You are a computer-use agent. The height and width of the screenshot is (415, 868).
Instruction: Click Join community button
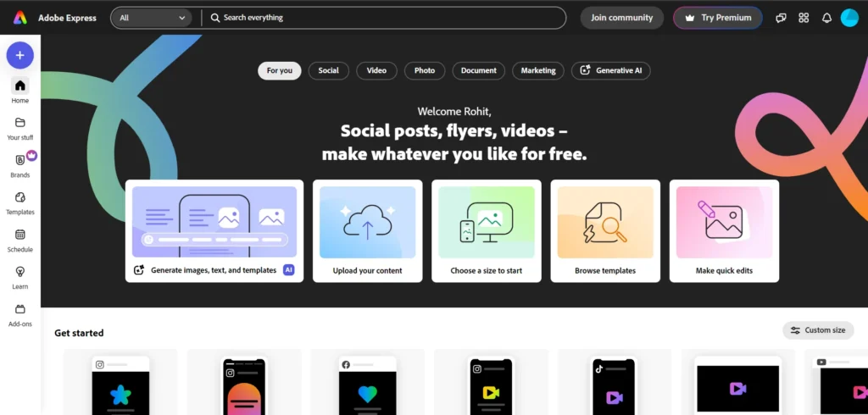tap(621, 18)
